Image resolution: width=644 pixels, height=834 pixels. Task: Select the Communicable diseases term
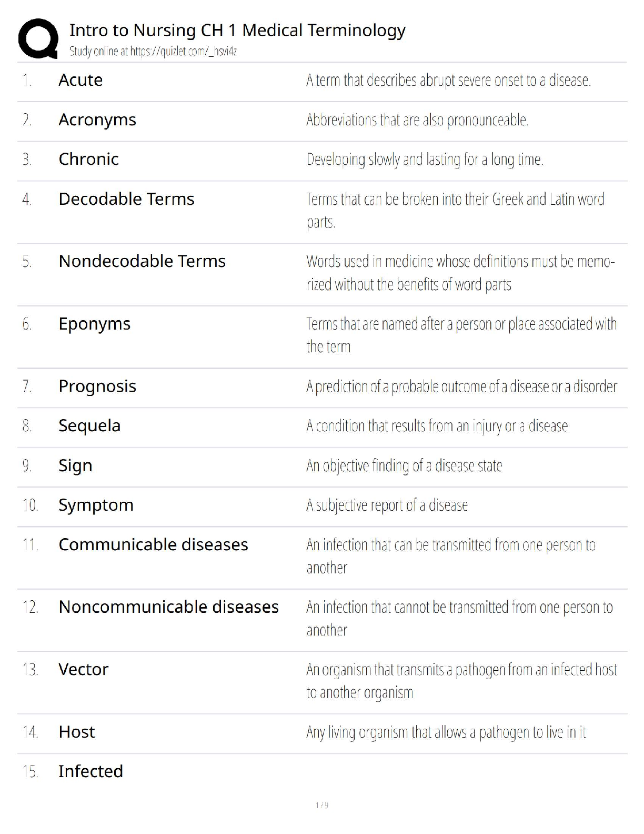[x=153, y=544]
